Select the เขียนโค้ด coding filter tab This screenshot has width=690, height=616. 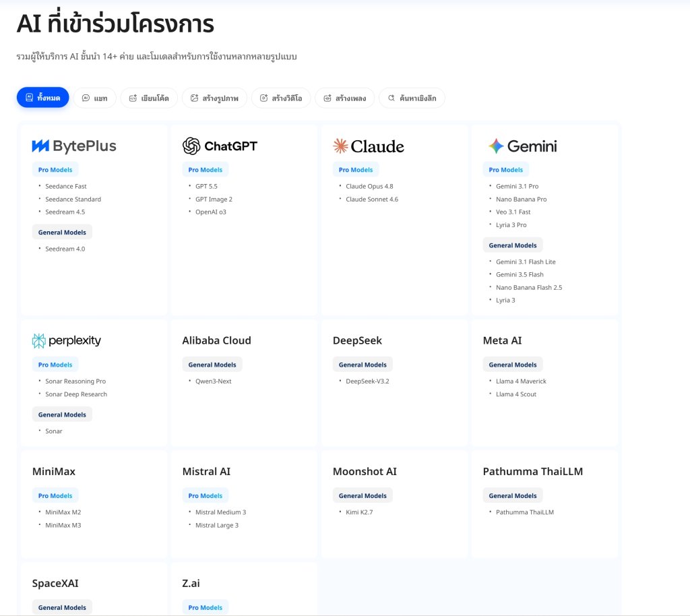pos(149,98)
